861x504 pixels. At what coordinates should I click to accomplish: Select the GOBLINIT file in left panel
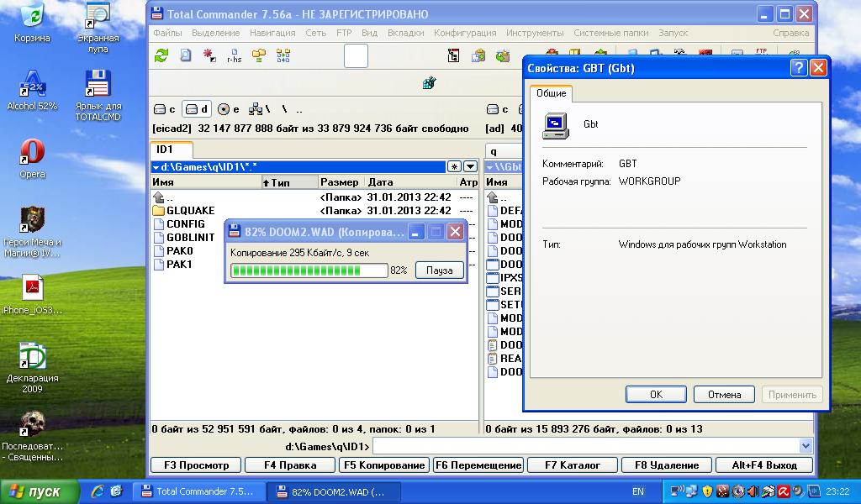click(184, 238)
